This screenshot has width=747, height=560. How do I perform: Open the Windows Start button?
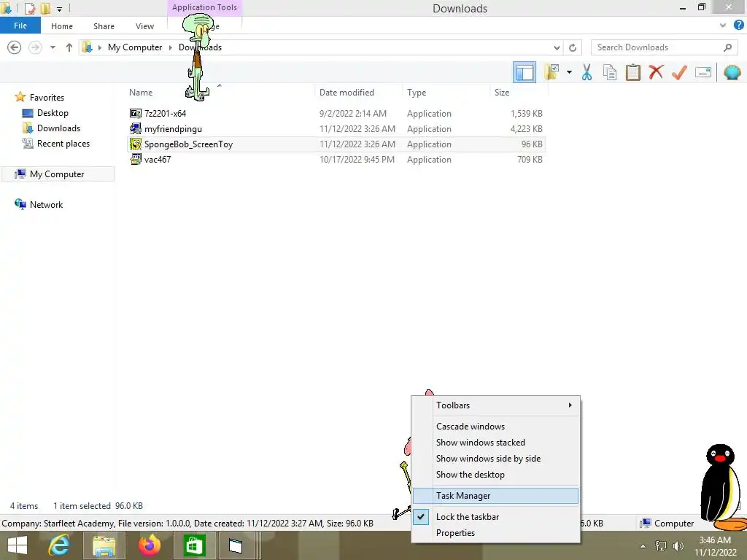[x=18, y=545]
